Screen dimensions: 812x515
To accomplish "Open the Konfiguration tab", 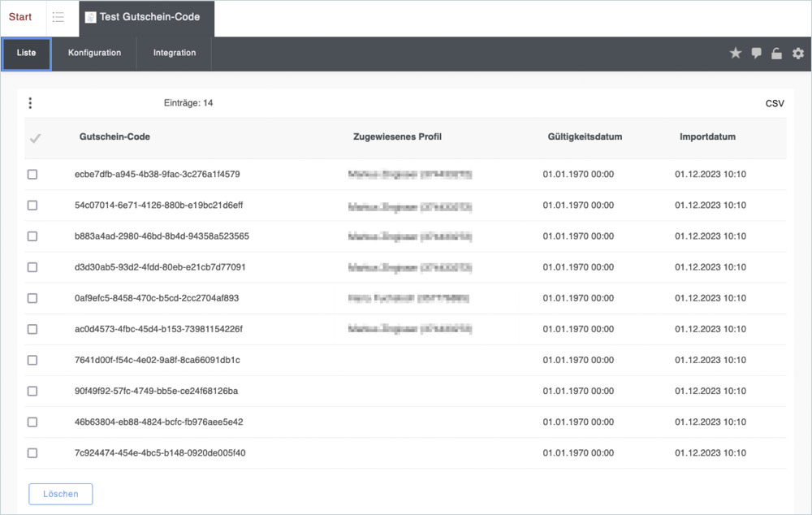I will pyautogui.click(x=95, y=53).
